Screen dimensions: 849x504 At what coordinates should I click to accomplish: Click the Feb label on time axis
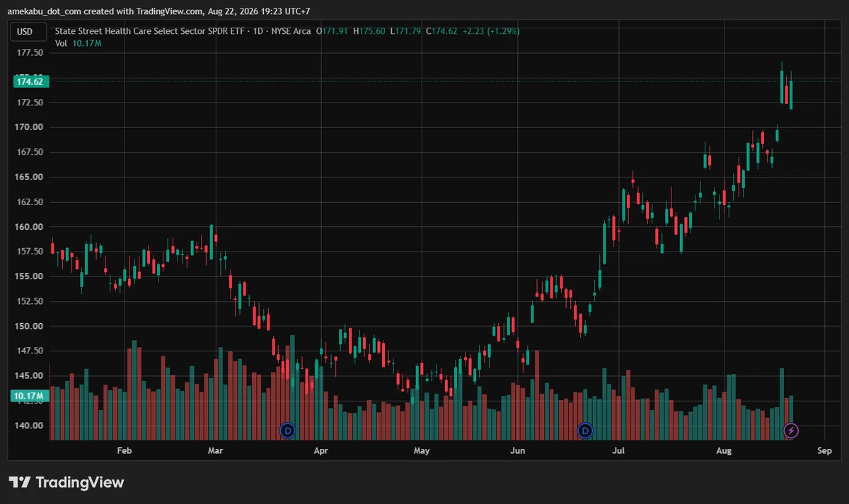point(125,450)
